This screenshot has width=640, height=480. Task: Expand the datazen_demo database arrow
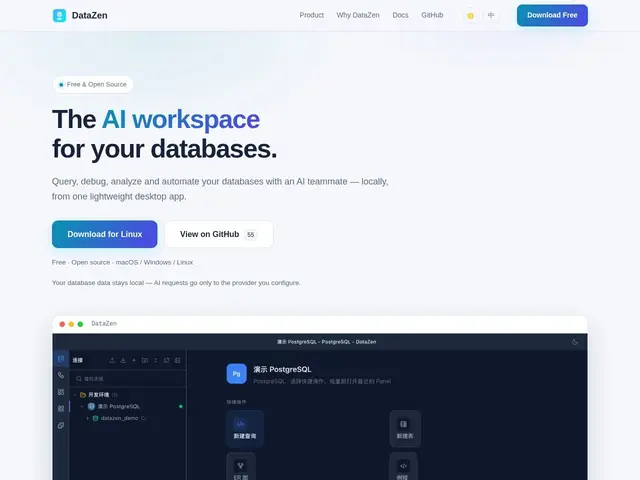(88, 418)
